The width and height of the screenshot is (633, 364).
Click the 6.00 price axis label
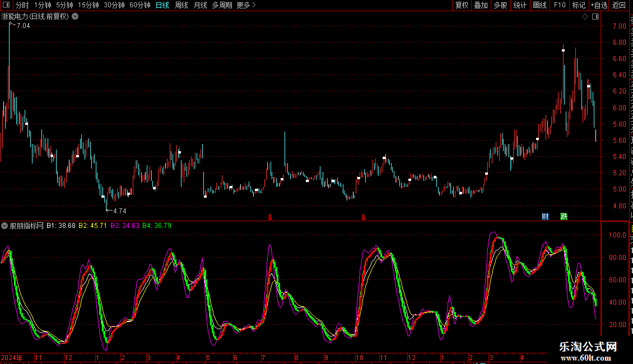[619, 108]
